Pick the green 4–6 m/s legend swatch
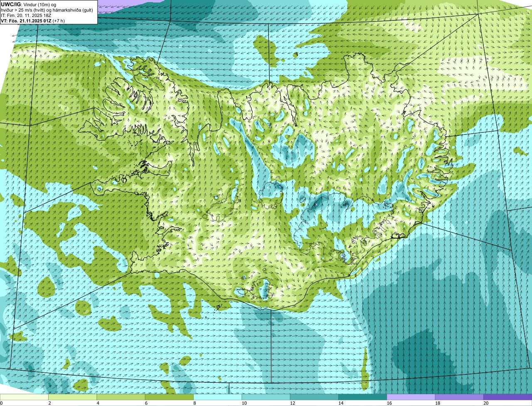532x406 pixels. tap(121, 397)
